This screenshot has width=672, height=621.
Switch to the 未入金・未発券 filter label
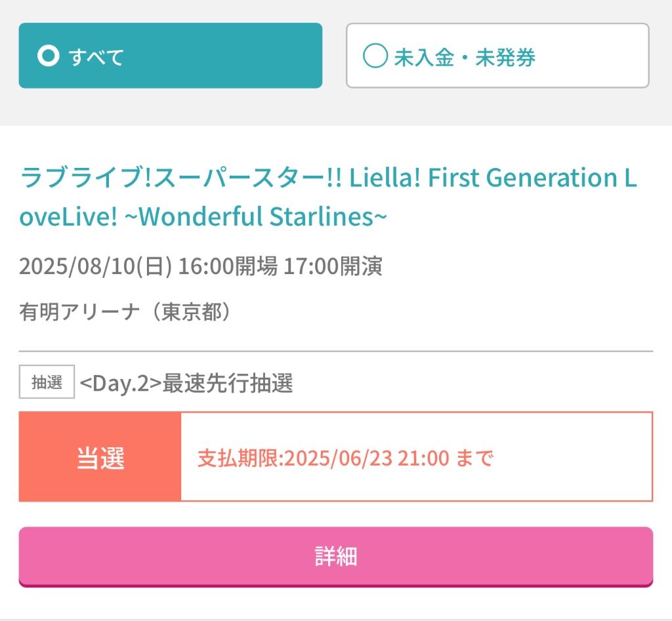(464, 57)
